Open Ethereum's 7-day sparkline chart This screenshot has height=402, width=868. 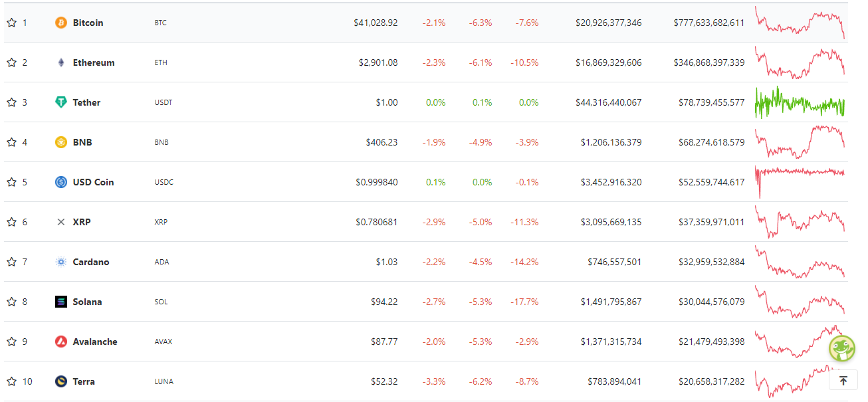point(800,62)
